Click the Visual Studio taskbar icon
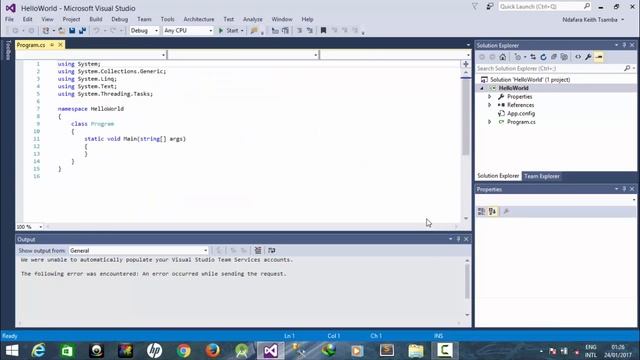The width and height of the screenshot is (640, 360). pos(271,351)
